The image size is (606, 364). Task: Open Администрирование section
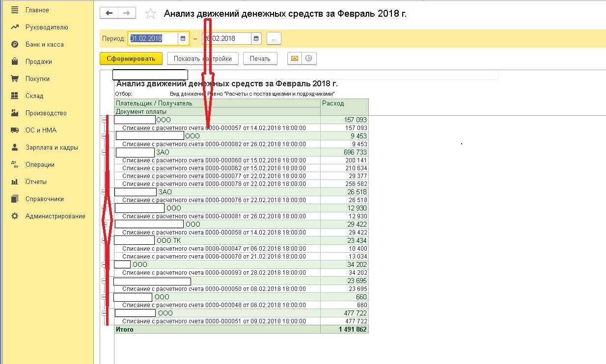pos(55,216)
